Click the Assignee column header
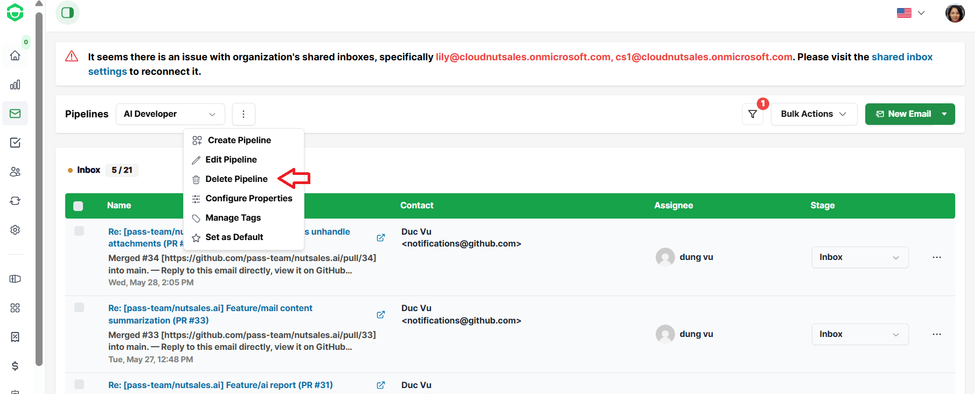 (673, 206)
